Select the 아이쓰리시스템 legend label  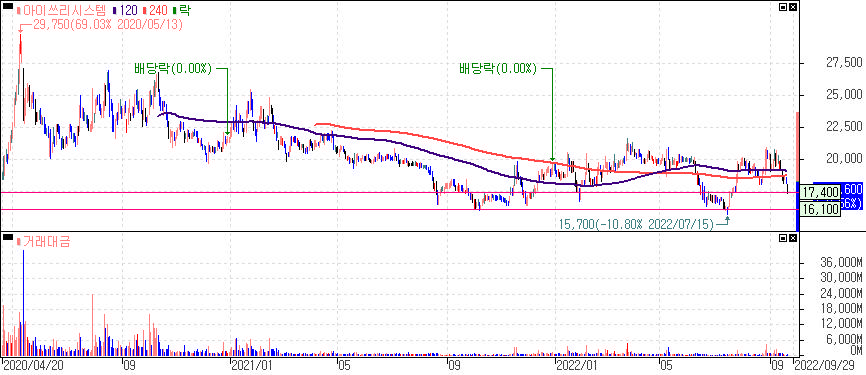tap(62, 10)
